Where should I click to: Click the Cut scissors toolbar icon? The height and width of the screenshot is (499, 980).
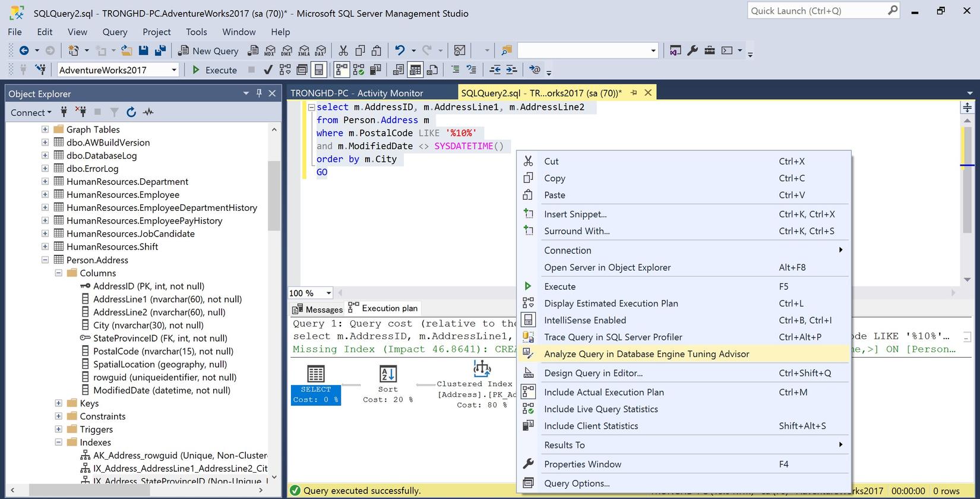click(x=343, y=51)
